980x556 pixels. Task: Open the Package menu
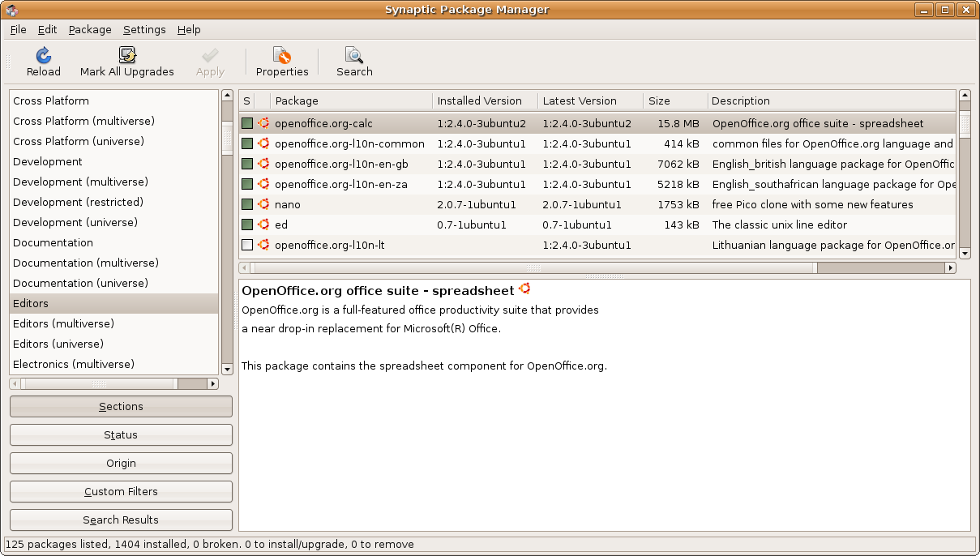(x=90, y=29)
